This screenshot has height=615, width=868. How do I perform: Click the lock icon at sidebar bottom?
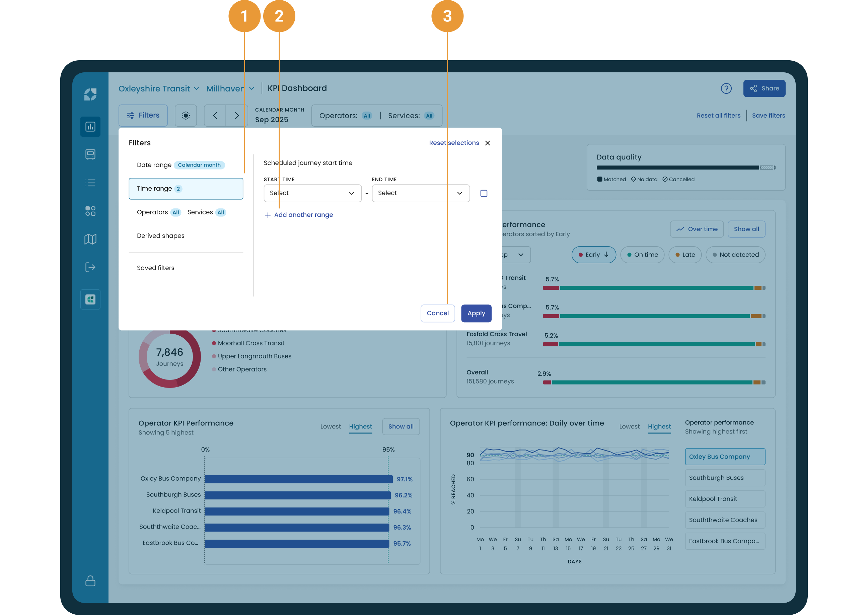(90, 580)
